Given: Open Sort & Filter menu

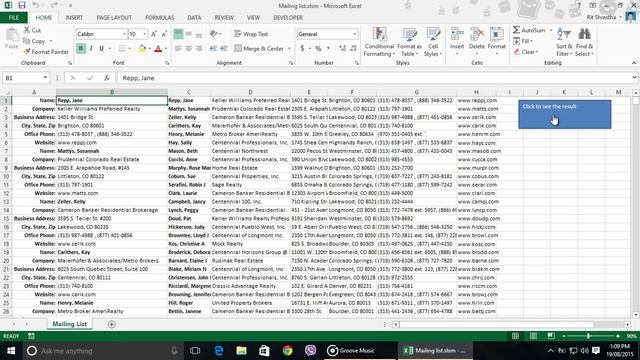Looking at the screenshot, I should [x=564, y=42].
